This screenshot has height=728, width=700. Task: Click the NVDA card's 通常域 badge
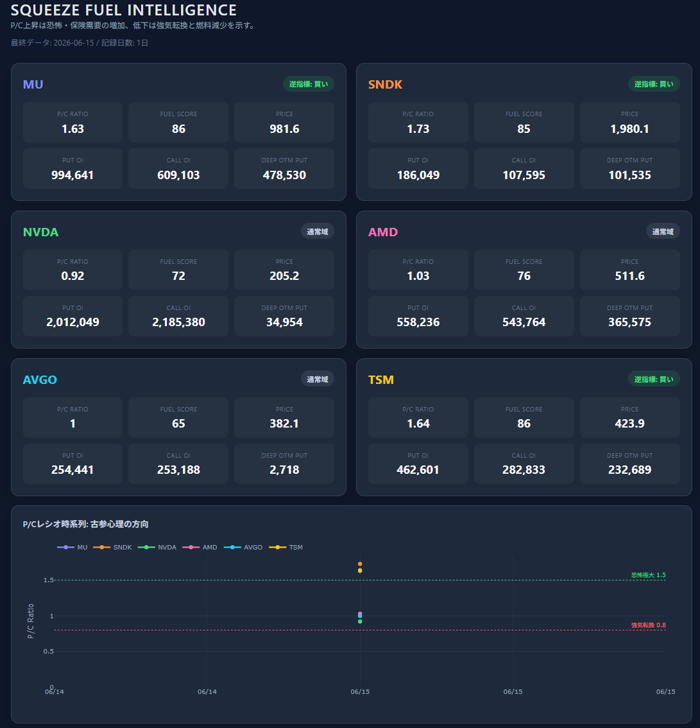coord(318,232)
